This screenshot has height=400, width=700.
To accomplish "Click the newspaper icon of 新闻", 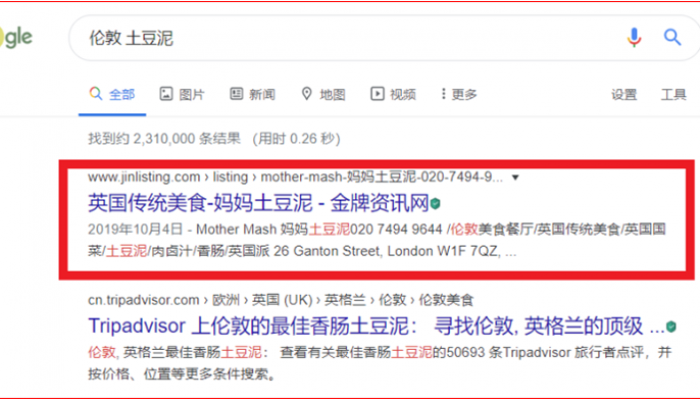I will pos(236,94).
